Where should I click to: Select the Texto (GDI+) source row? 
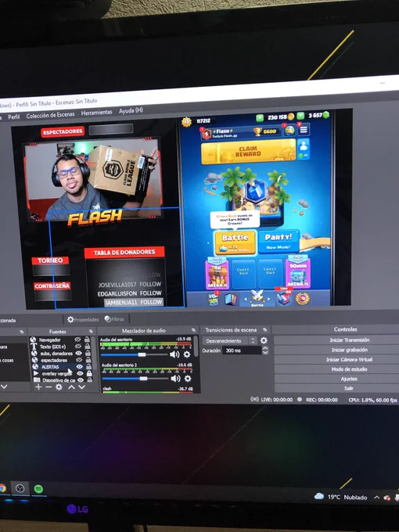(x=61, y=347)
